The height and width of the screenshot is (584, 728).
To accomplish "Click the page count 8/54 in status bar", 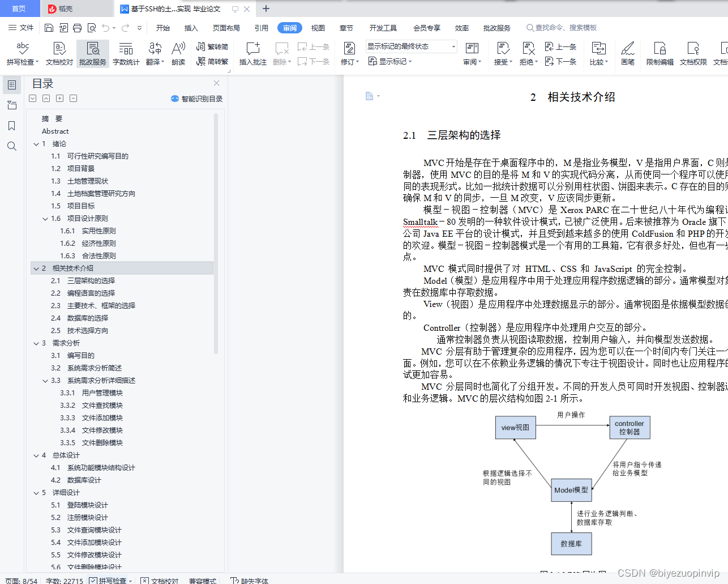I will (21, 581).
